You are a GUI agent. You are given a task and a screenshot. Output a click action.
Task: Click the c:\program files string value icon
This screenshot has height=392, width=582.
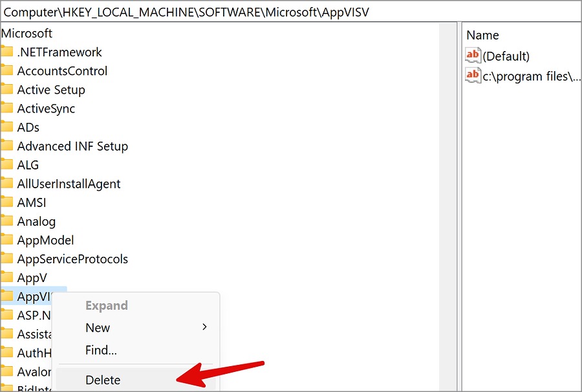coord(473,75)
